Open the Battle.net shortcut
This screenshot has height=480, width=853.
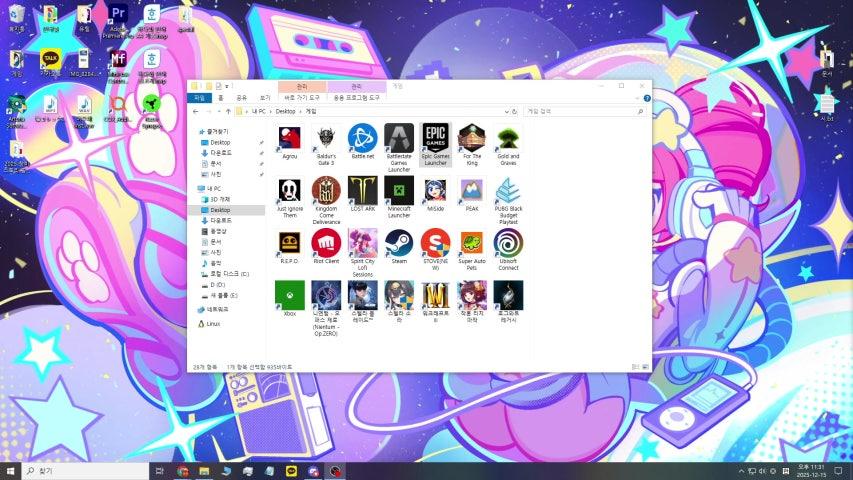(x=362, y=138)
